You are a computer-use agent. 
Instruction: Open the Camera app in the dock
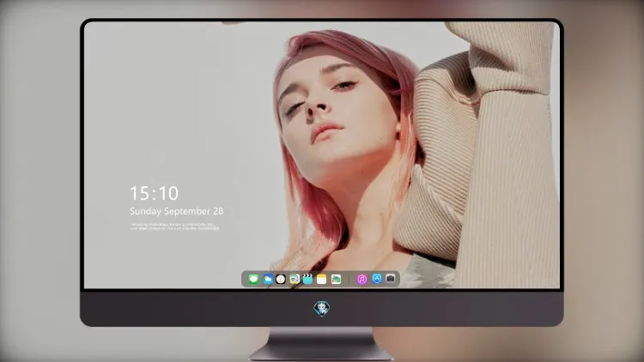click(x=391, y=279)
